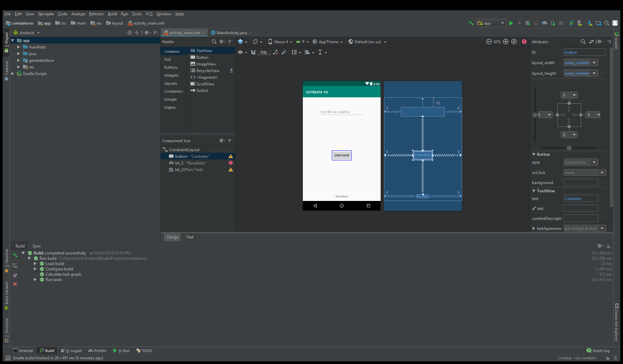This screenshot has height=364, width=623.
Task: Open the VCS menu
Action: [149, 14]
